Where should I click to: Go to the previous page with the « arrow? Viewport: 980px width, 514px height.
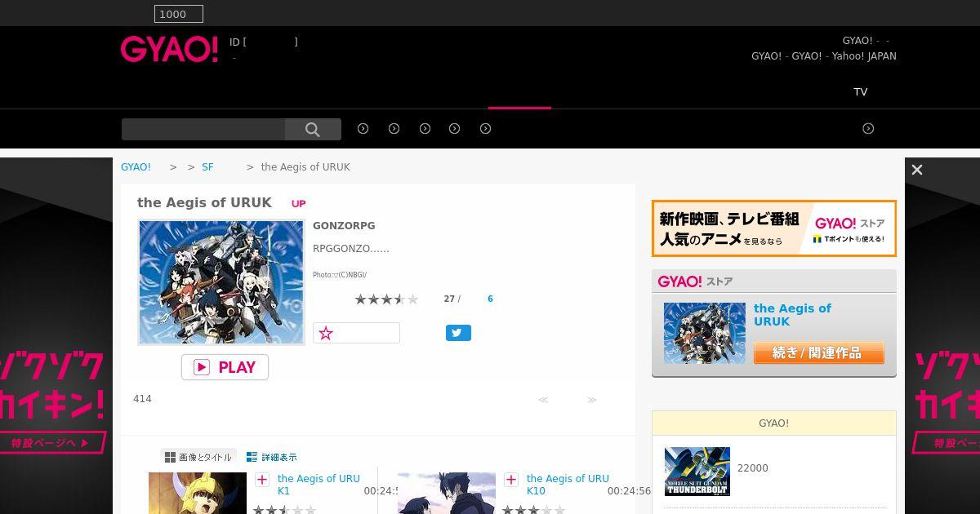[543, 400]
